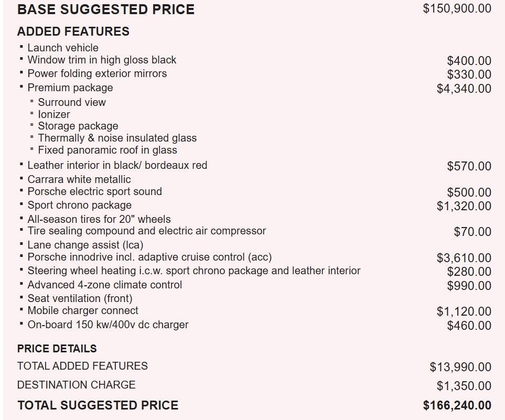Screen dimensions: 505x420
Task: Select the Surround view sub-item
Action: [72, 102]
